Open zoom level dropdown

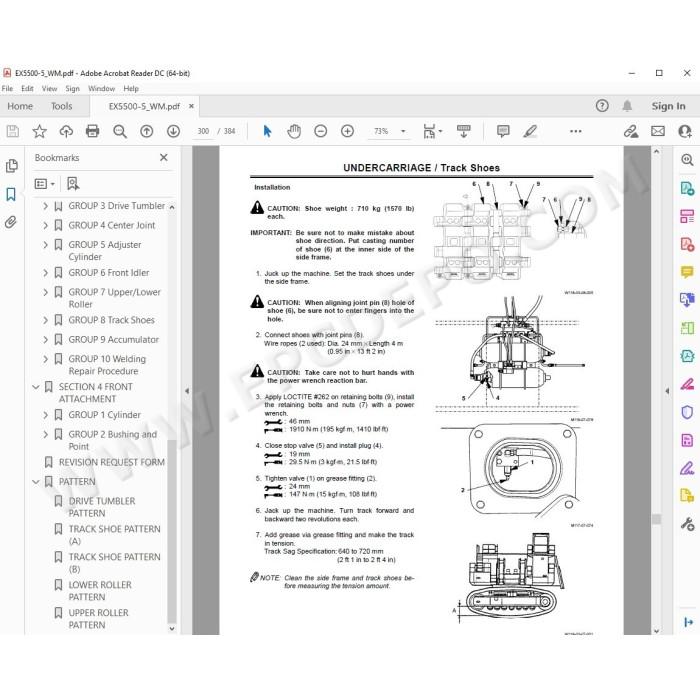[403, 131]
